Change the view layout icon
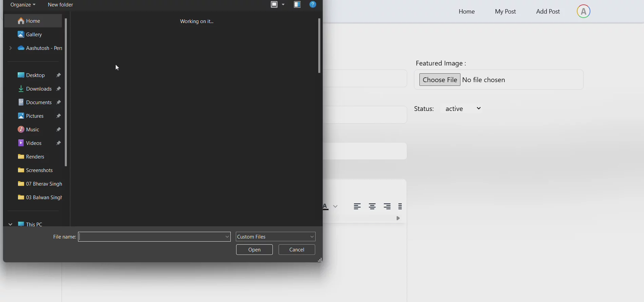This screenshot has height=302, width=644. point(274,5)
